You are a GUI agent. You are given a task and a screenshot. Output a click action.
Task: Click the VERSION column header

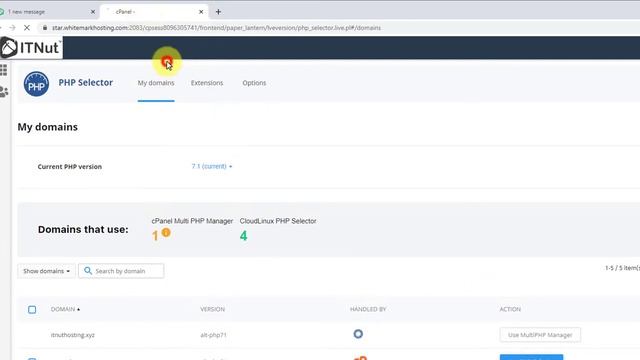tap(212, 309)
